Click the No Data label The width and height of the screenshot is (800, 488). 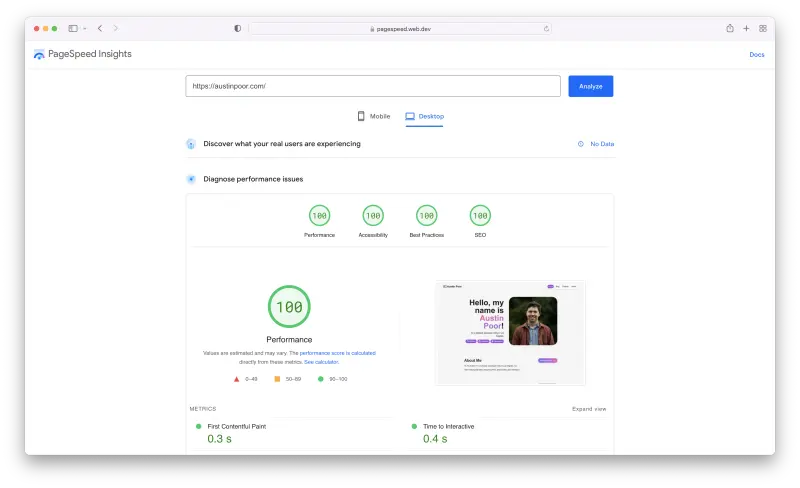pyautogui.click(x=602, y=144)
